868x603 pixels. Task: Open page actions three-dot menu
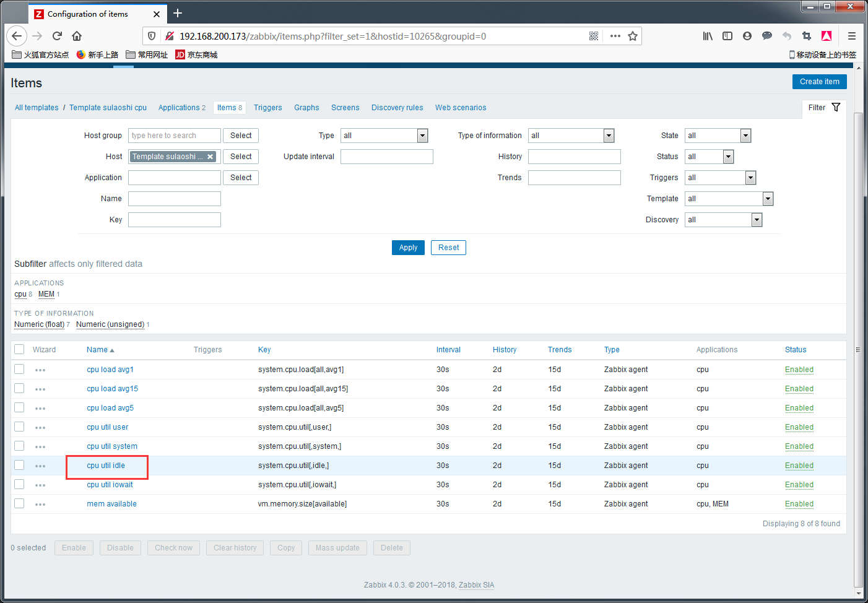[615, 36]
